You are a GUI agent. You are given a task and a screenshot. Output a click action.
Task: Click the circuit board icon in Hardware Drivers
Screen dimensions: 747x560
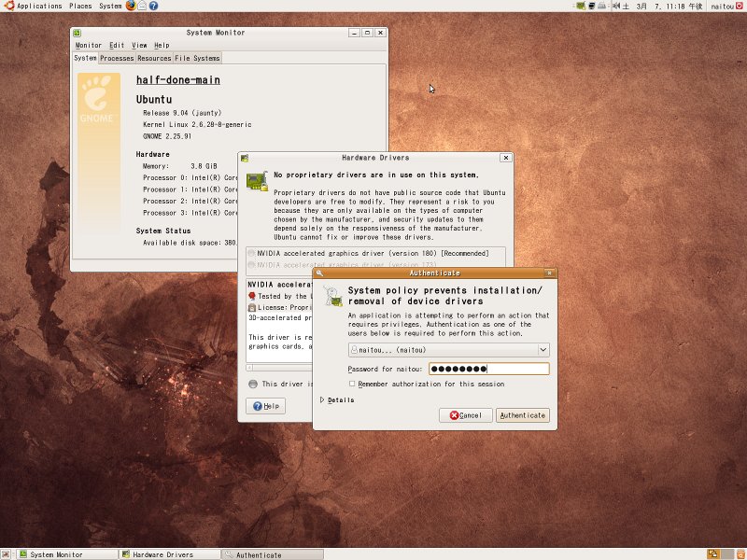258,181
